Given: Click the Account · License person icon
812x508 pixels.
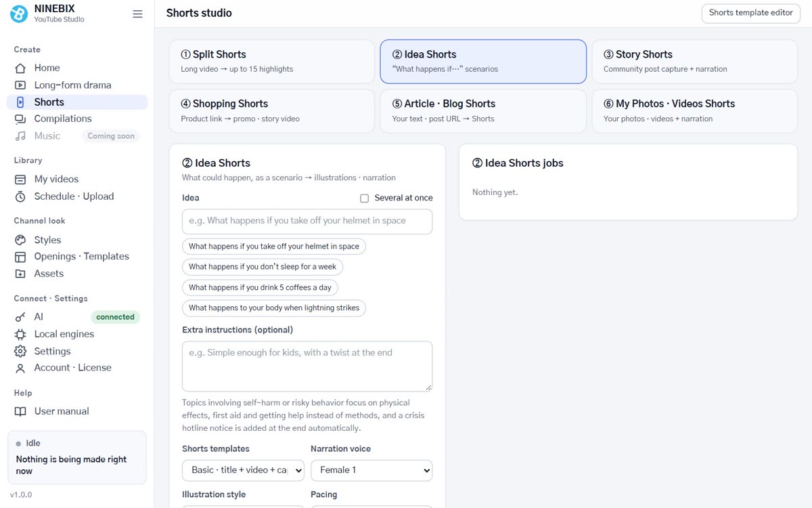Looking at the screenshot, I should point(20,368).
